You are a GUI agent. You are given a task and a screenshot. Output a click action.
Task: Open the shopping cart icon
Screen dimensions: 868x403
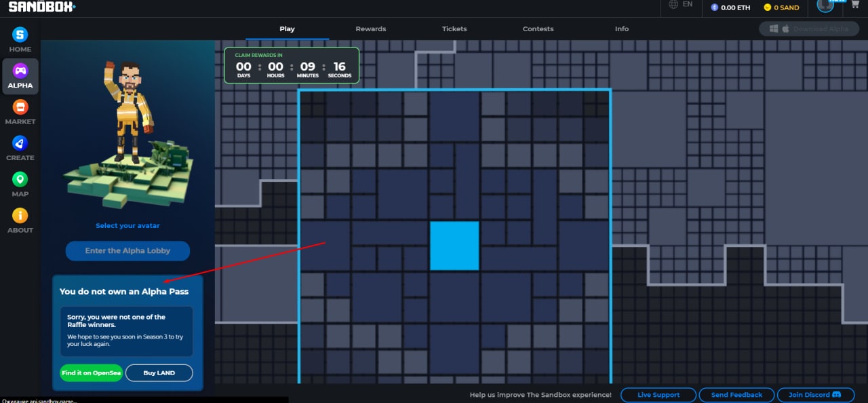pos(854,5)
